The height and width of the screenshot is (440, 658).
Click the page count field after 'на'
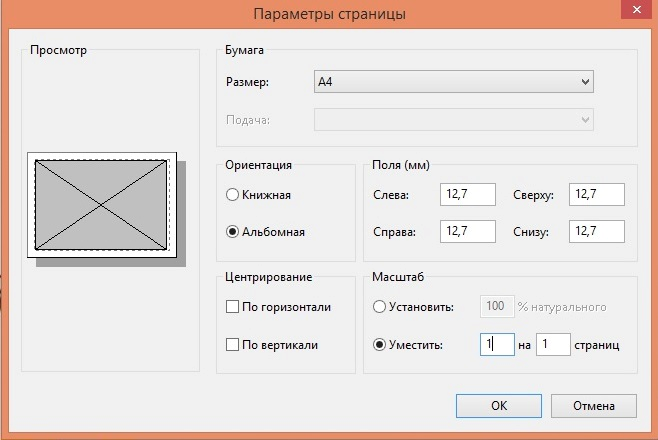click(552, 345)
